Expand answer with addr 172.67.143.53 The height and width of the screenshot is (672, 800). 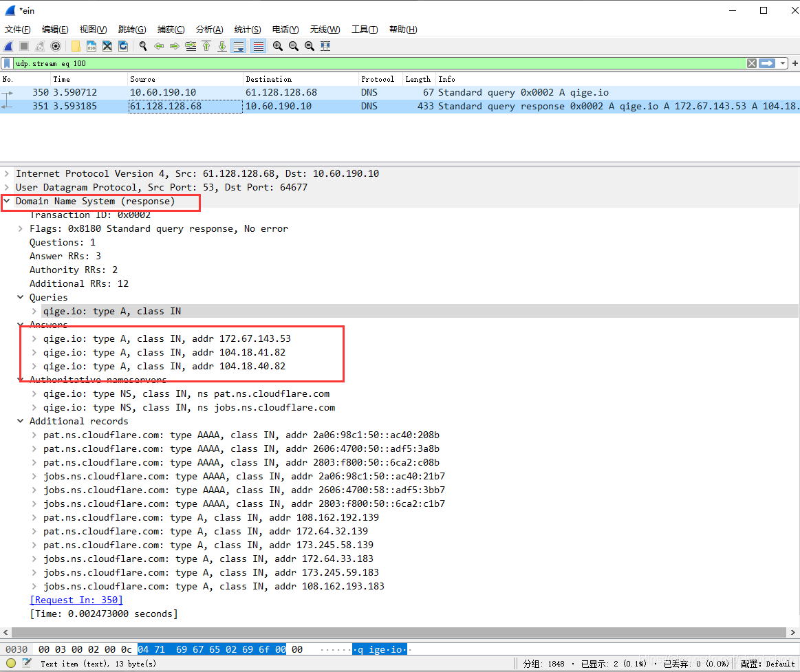click(x=34, y=339)
